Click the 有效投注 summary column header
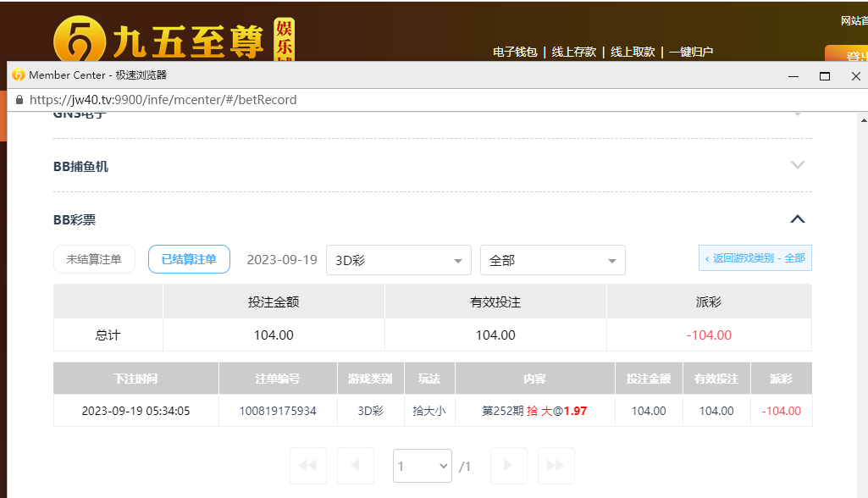The height and width of the screenshot is (498, 868). [495, 302]
